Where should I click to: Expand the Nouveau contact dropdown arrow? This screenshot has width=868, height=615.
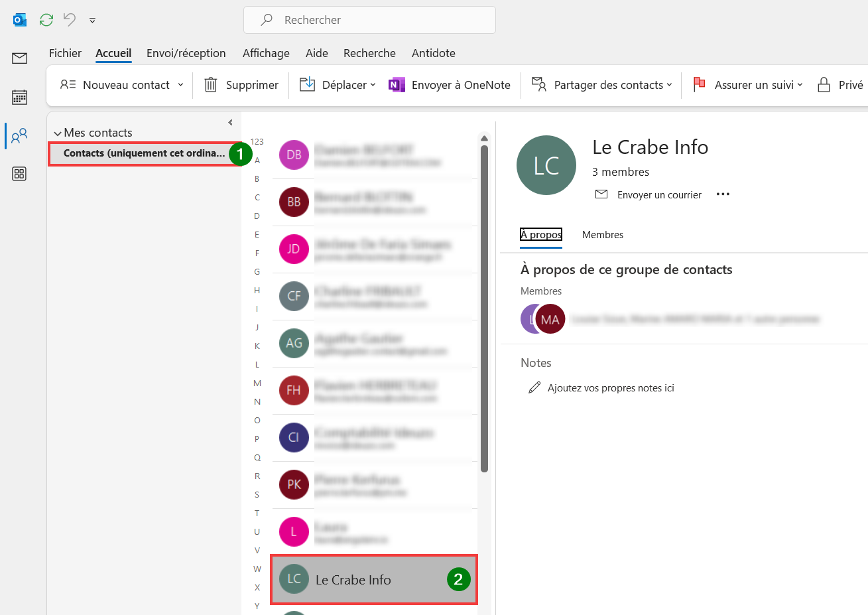[180, 85]
